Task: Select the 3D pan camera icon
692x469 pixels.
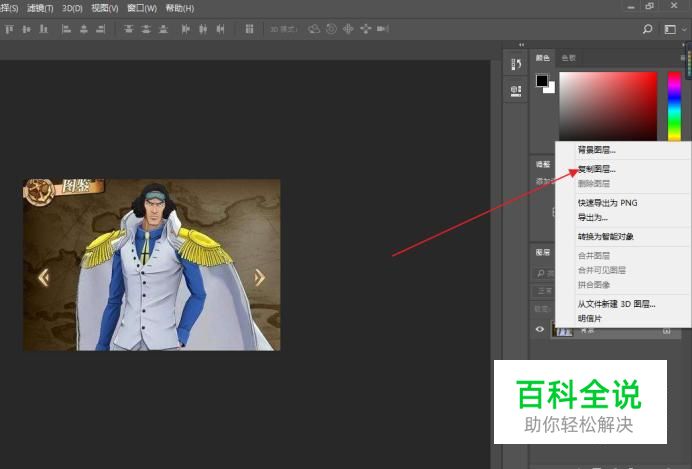Action: (x=348, y=29)
